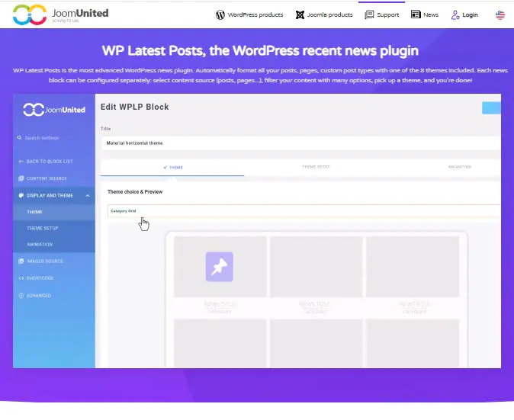Open WordPress products menu
Viewport: 514px width, 420px height.
249,14
